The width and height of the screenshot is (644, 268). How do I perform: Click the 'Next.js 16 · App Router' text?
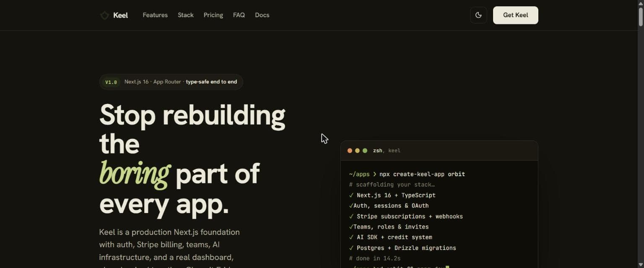(153, 82)
